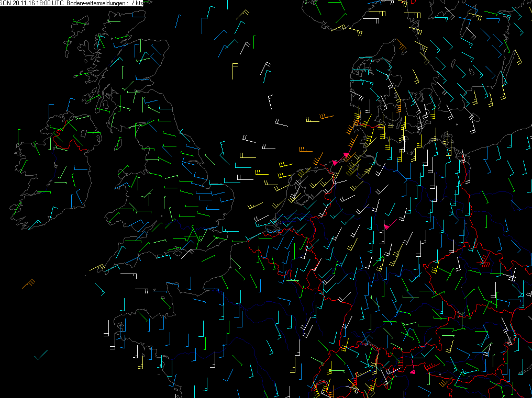Click the yellow wind barb at Cornwall's western tip
532x398 pixels.
tap(97, 267)
